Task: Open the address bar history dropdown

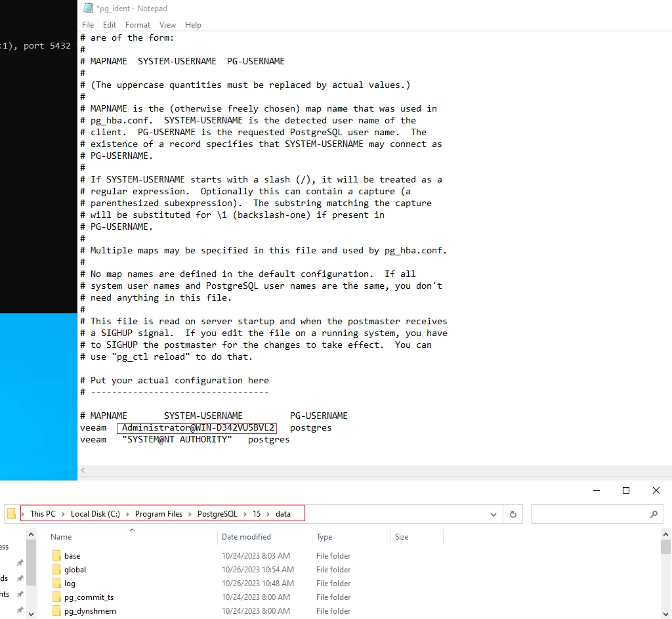Action: [493, 514]
